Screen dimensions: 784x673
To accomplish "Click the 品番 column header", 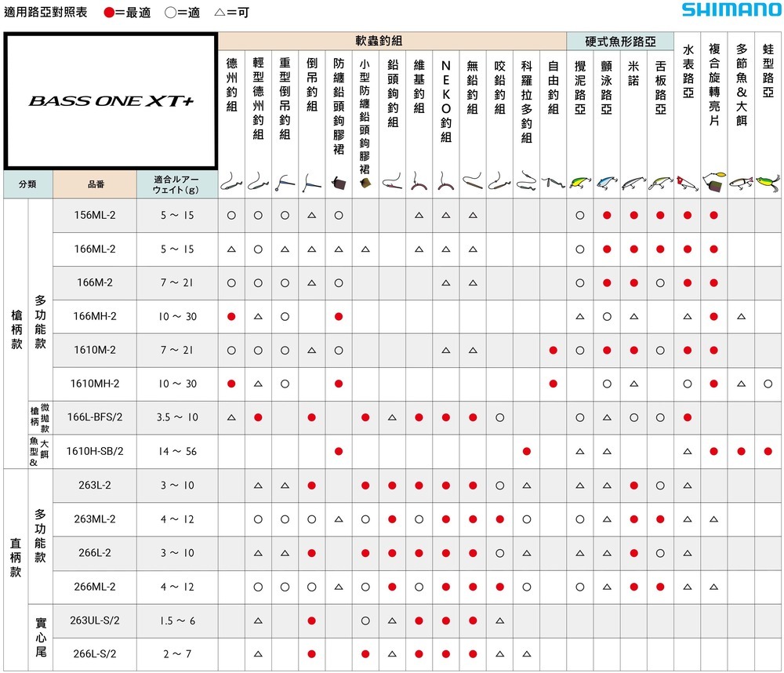I will point(95,184).
